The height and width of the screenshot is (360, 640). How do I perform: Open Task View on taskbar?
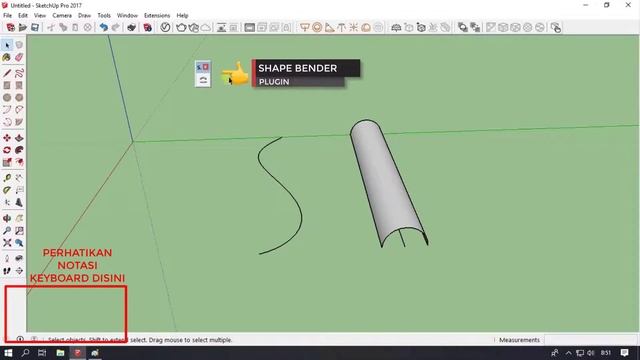(42, 353)
